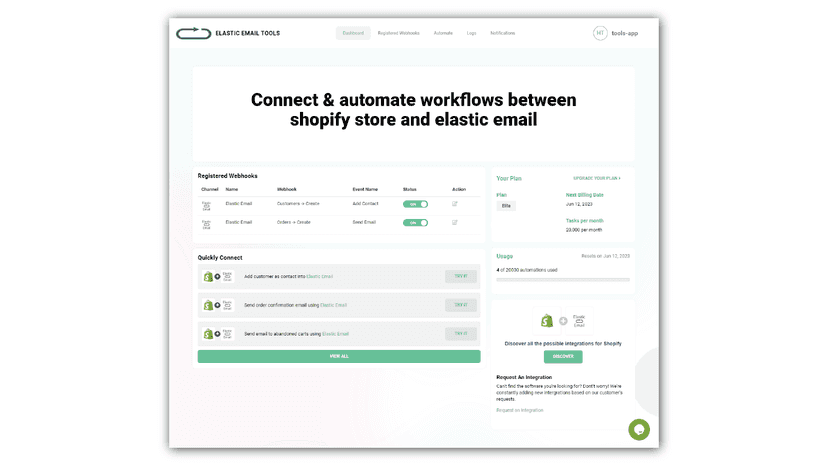Click the Elastic Email Tools logo
Image resolution: width=828 pixels, height=466 pixels.
pos(228,33)
